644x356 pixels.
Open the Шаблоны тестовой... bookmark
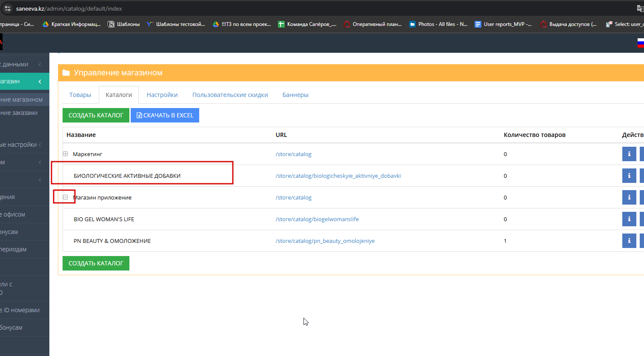(x=176, y=24)
